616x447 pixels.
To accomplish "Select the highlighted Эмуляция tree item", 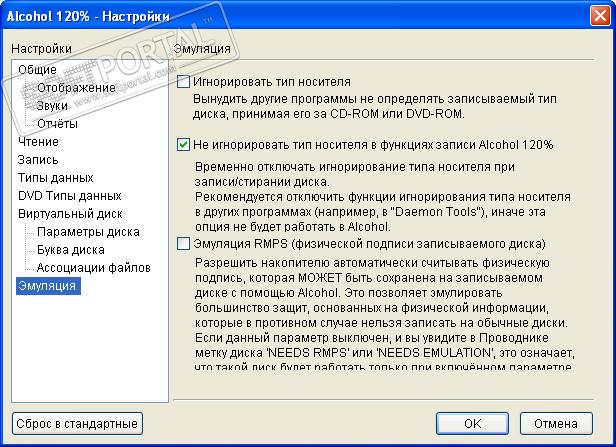I will [x=48, y=286].
